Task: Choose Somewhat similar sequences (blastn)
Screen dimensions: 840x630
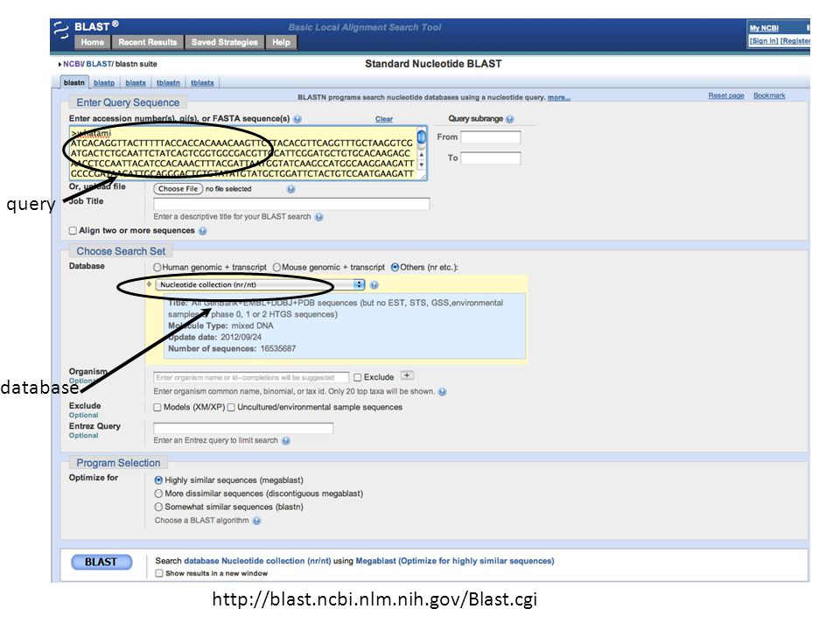Action: 158,507
